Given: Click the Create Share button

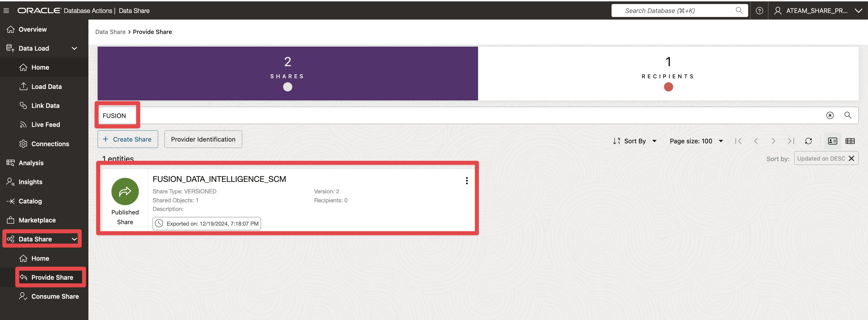Looking at the screenshot, I should pyautogui.click(x=128, y=140).
